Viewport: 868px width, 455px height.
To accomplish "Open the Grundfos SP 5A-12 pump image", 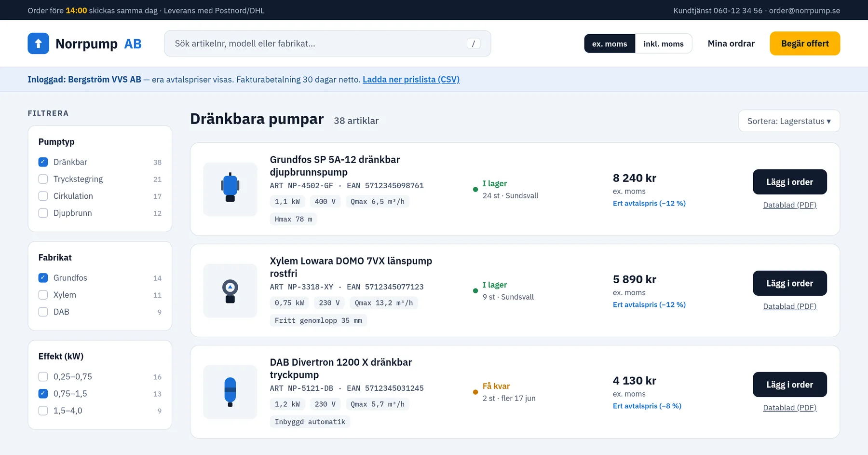I will [x=230, y=189].
